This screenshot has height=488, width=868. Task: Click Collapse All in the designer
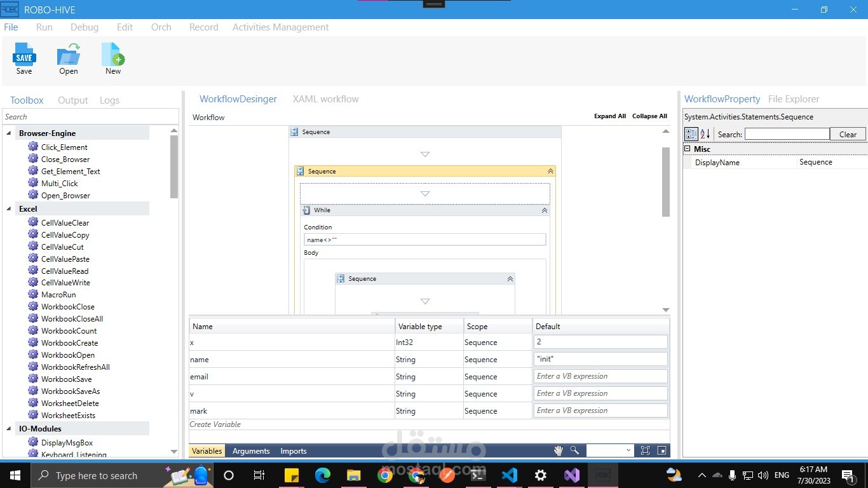tap(649, 116)
